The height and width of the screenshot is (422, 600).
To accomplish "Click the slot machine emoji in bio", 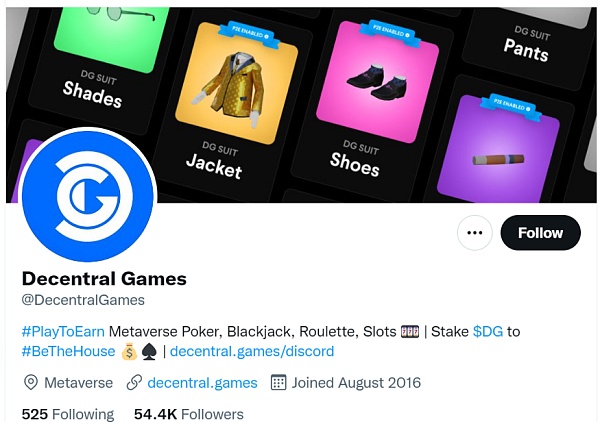I will pos(410,331).
